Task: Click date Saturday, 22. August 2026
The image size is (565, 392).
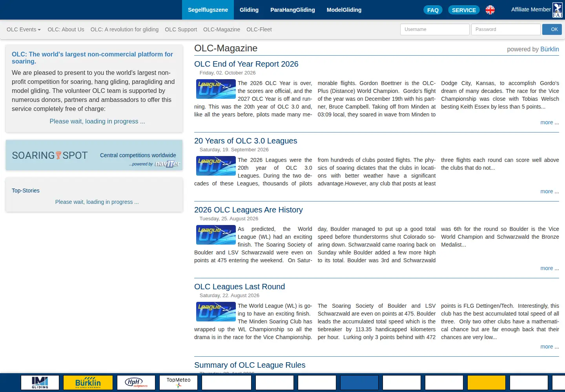Action: (230, 296)
